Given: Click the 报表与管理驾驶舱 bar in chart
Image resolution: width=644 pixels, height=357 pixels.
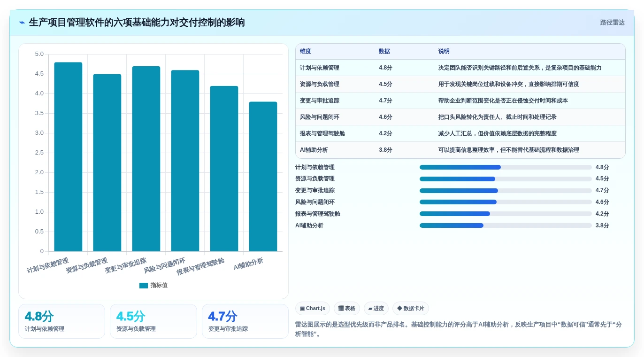Looking at the screenshot, I should [x=224, y=169].
